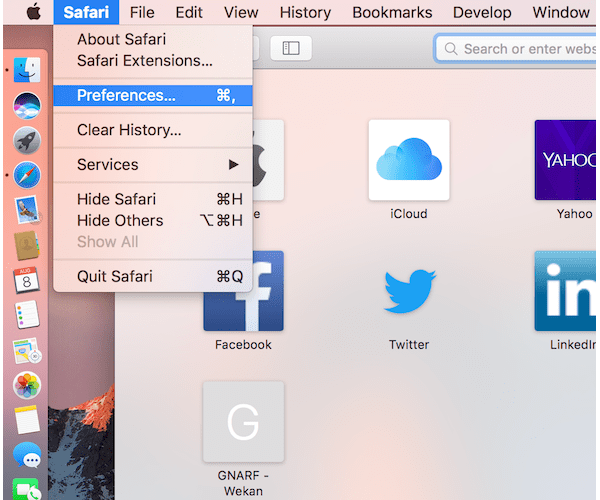Open iCloud favorite tile
The image size is (600, 500).
(409, 160)
